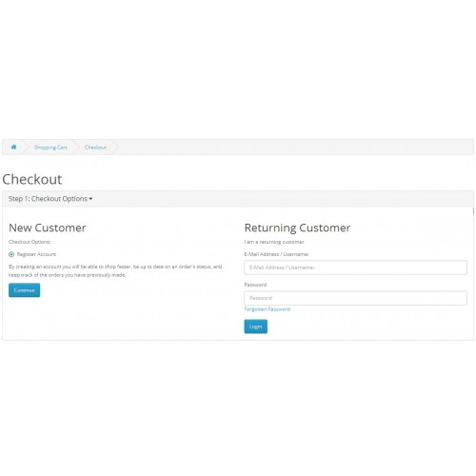Click the 'Checkout Options:' label under New Customer
The width and height of the screenshot is (476, 476).
(30, 242)
